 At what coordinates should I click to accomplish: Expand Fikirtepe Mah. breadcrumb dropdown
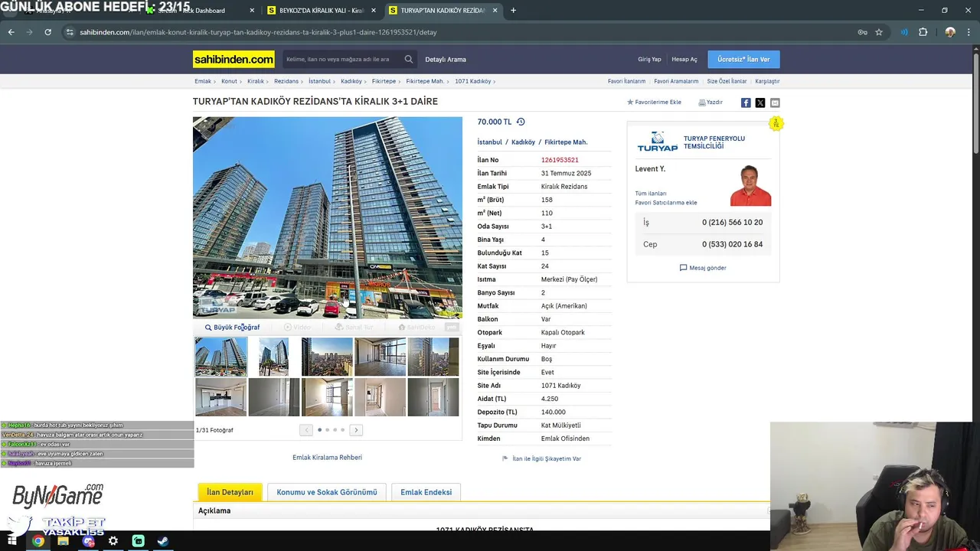(x=448, y=81)
